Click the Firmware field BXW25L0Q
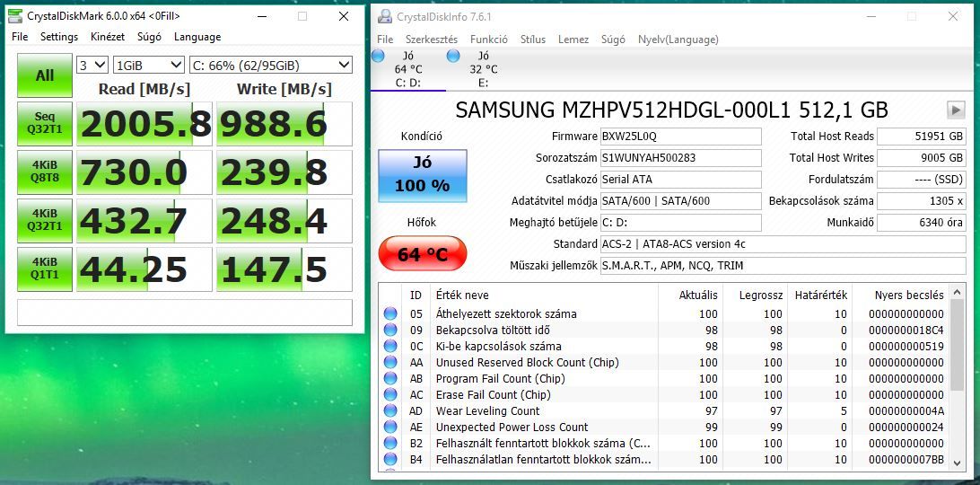This screenshot has height=485, width=980. click(680, 137)
